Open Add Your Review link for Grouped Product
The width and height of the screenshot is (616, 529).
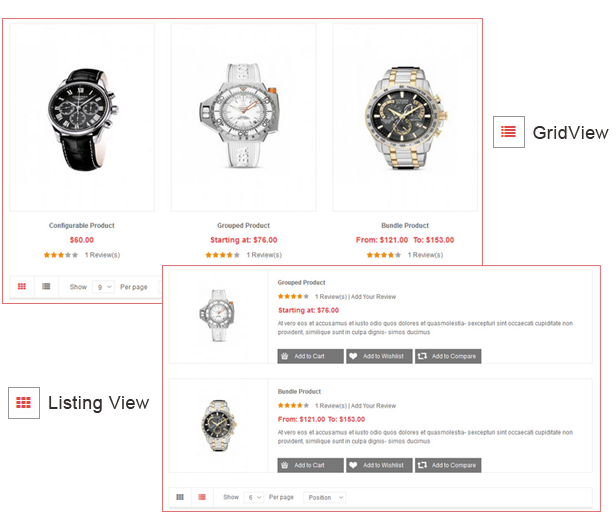[x=373, y=297]
